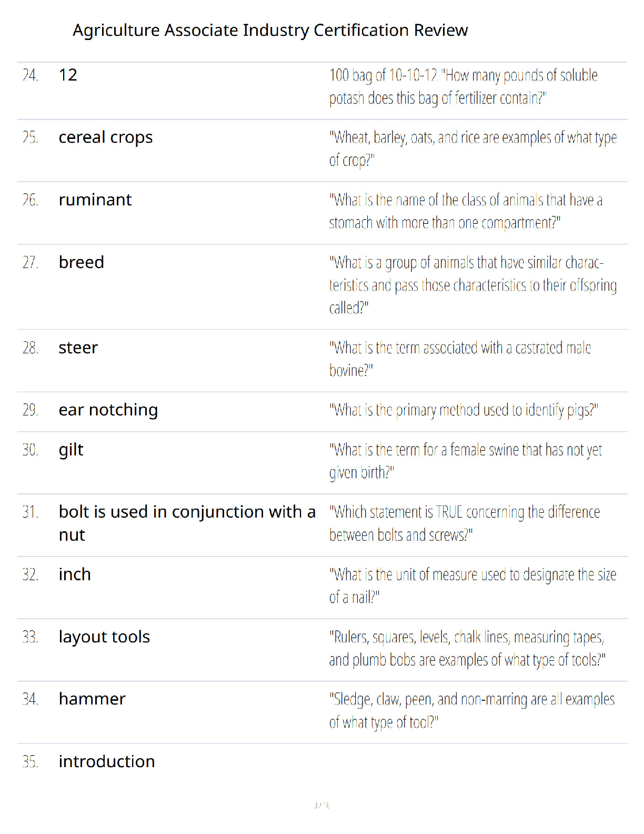Select the question about wheat, barley, oats

[x=473, y=148]
